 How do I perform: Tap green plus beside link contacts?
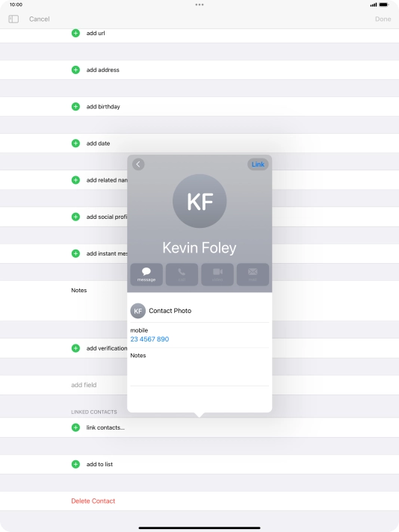(75, 427)
